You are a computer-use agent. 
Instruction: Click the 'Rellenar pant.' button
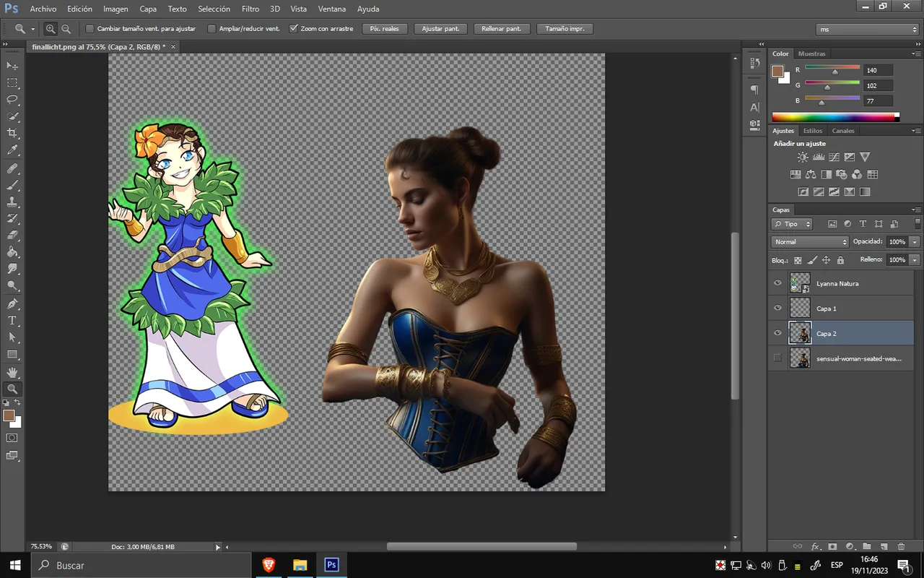(x=502, y=29)
